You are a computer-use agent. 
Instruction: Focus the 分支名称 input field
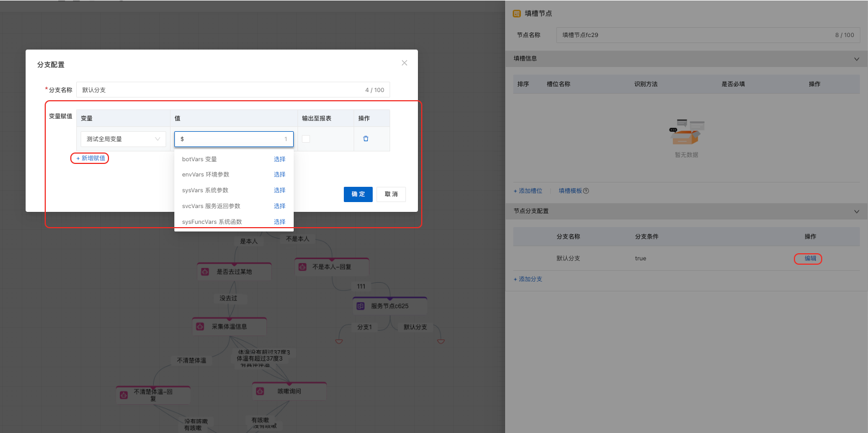click(233, 90)
